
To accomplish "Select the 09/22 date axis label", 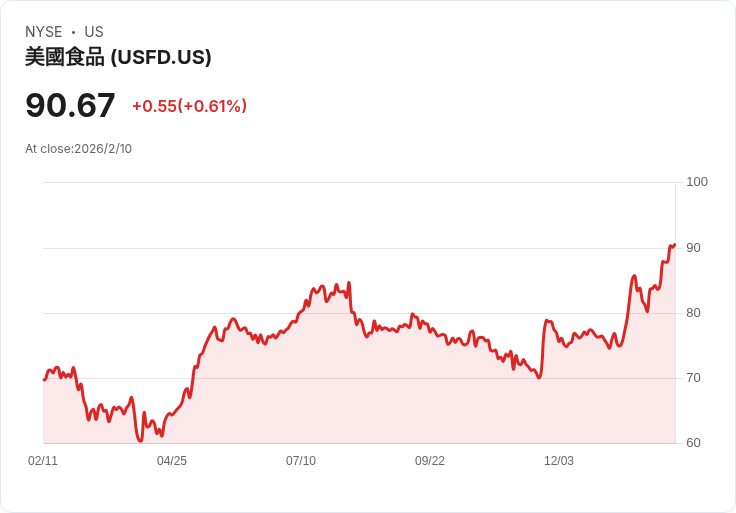I will 430,461.
